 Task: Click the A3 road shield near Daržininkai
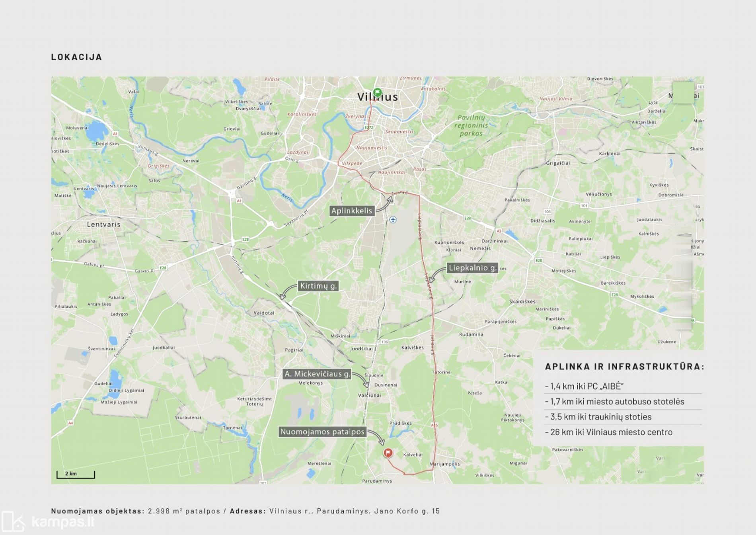[x=499, y=231]
